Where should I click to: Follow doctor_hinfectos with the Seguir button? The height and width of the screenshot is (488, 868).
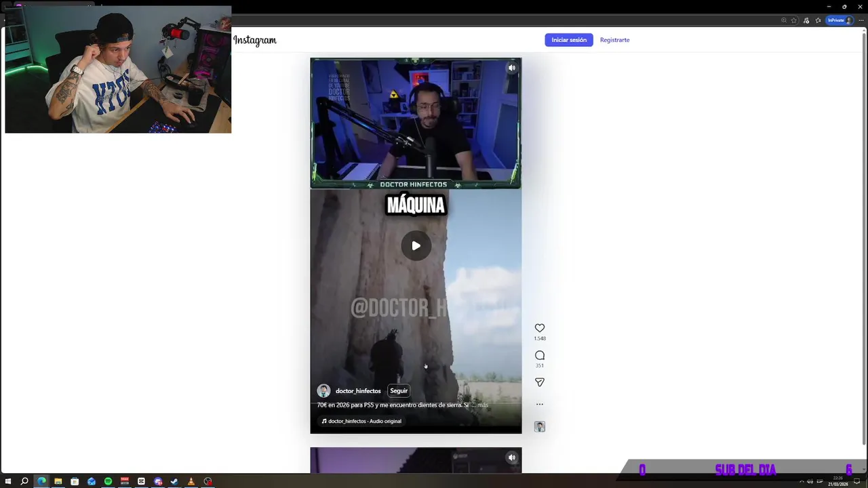(399, 390)
